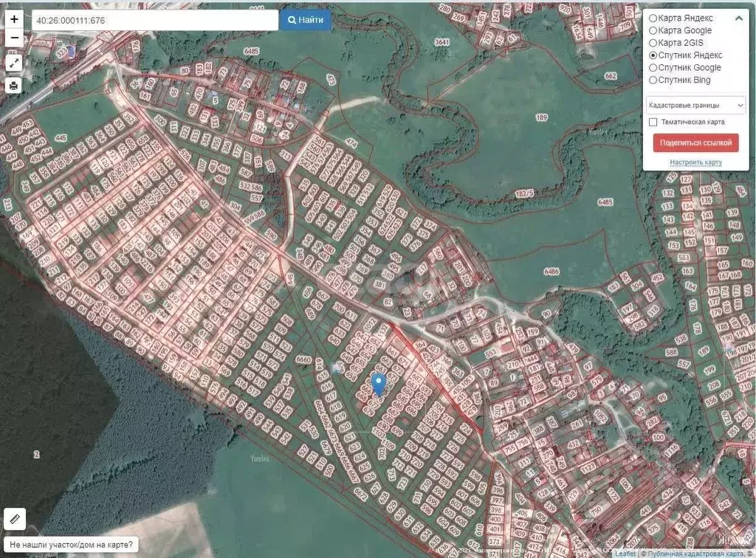
Task: Open the Настроить карту link
Action: [695, 162]
